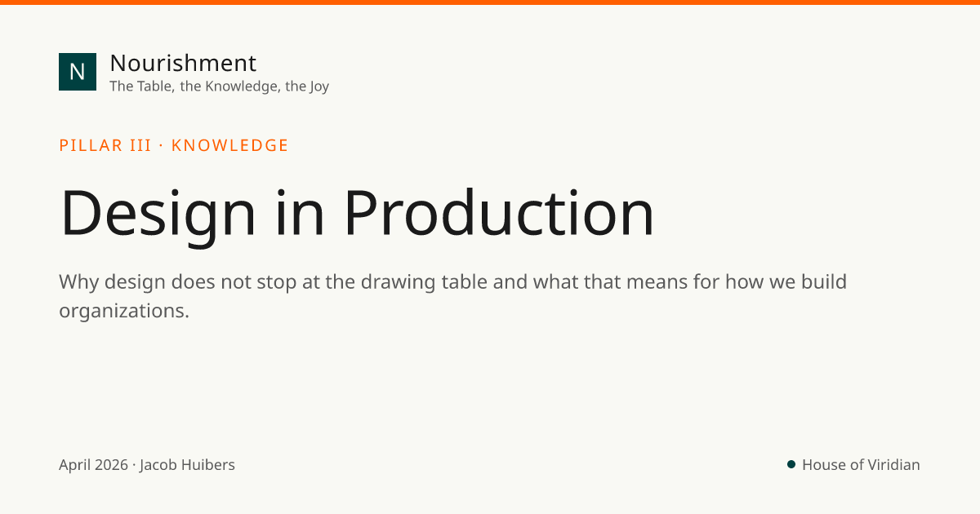980x514 pixels.
Task: Click the word organizations in the description
Action: [124, 311]
